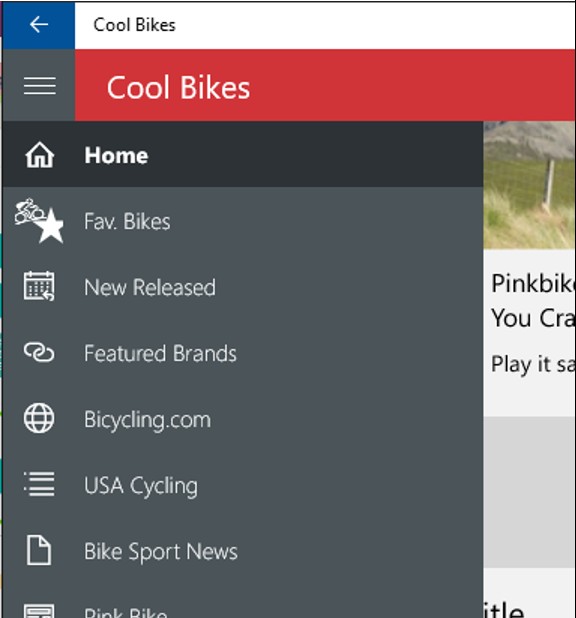Select the Home house icon
Image resolution: width=576 pixels, height=618 pixels.
point(39,155)
